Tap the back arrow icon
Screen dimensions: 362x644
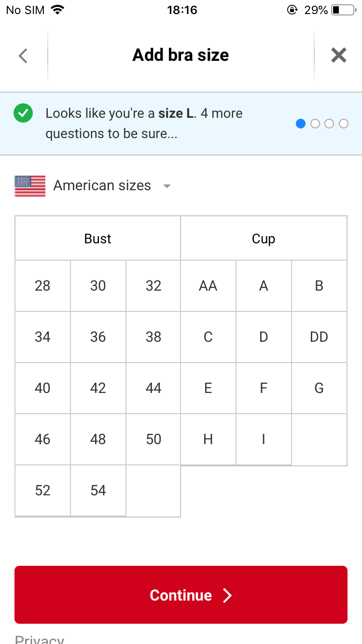pyautogui.click(x=23, y=56)
